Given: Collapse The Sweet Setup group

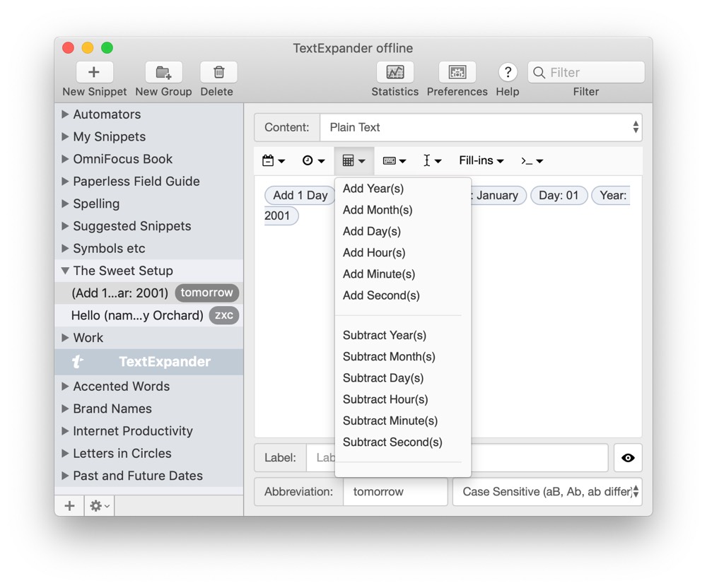Looking at the screenshot, I should 65,271.
